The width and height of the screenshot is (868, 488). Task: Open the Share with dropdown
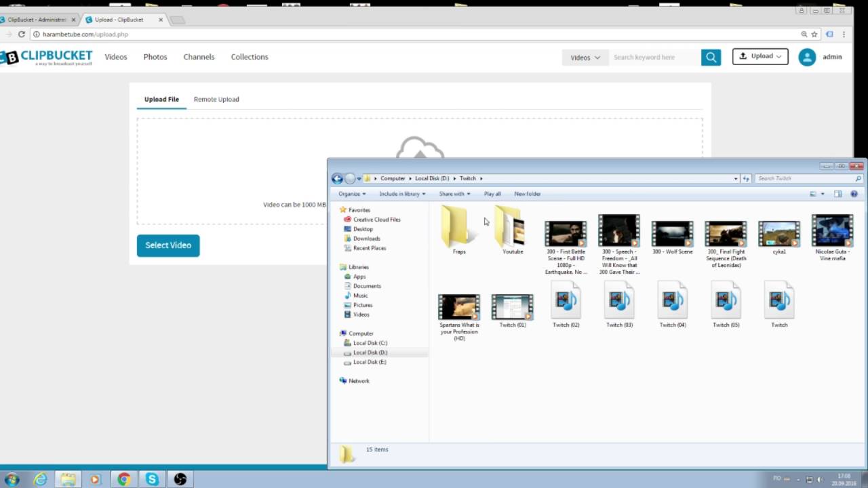pos(454,194)
